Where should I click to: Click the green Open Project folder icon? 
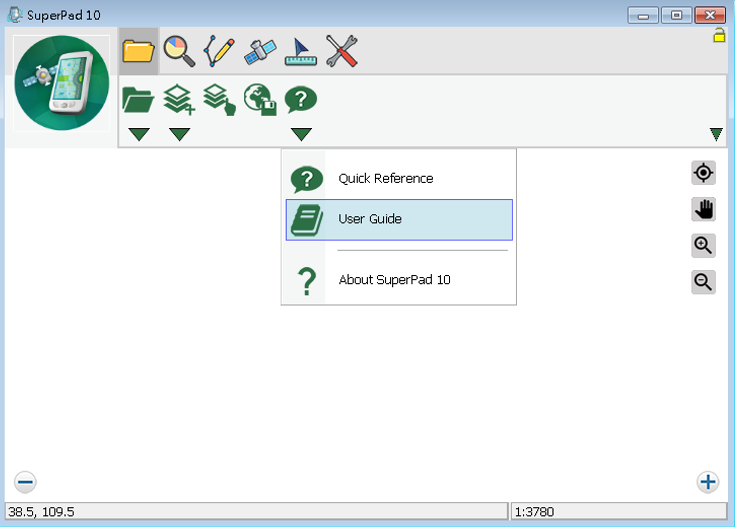pos(138,99)
